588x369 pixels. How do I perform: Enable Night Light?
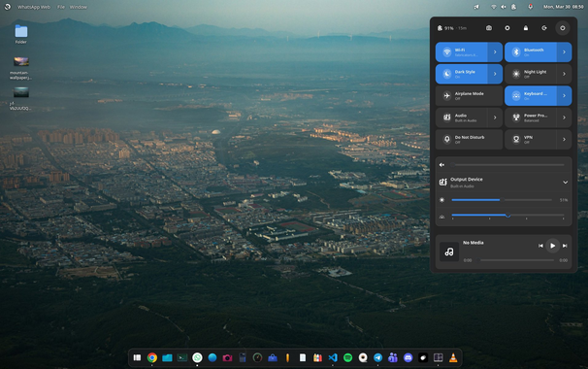click(531, 74)
